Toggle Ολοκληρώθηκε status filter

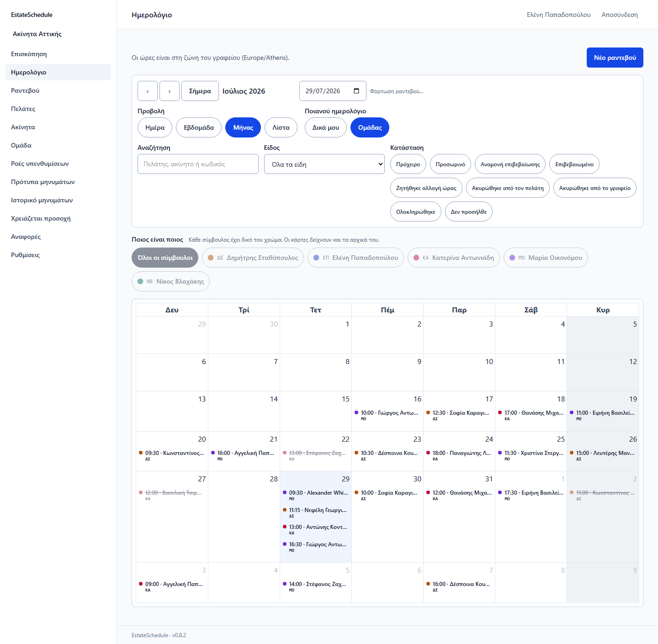[x=416, y=211]
